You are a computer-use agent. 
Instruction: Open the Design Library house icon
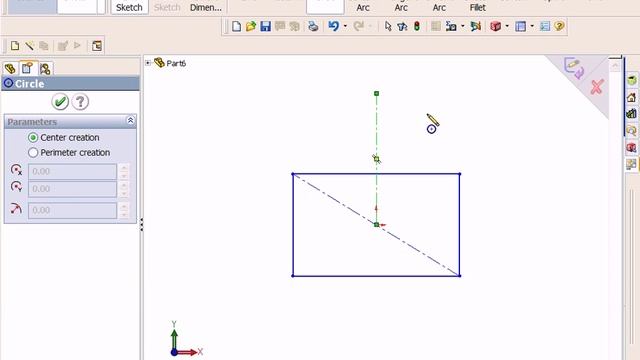coord(631,97)
